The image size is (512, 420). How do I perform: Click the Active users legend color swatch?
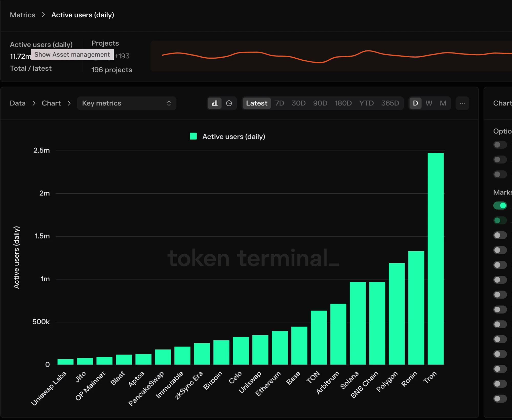pyautogui.click(x=192, y=136)
